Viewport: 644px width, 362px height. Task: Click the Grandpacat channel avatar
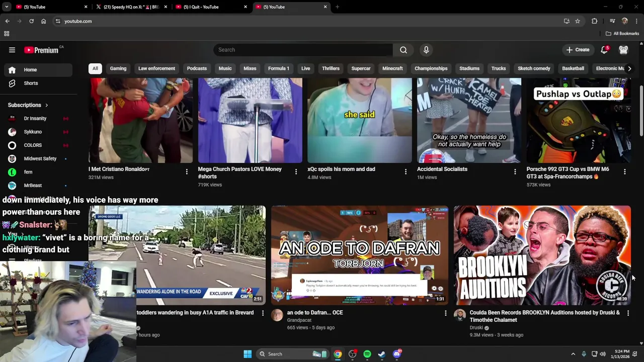pos(277,315)
